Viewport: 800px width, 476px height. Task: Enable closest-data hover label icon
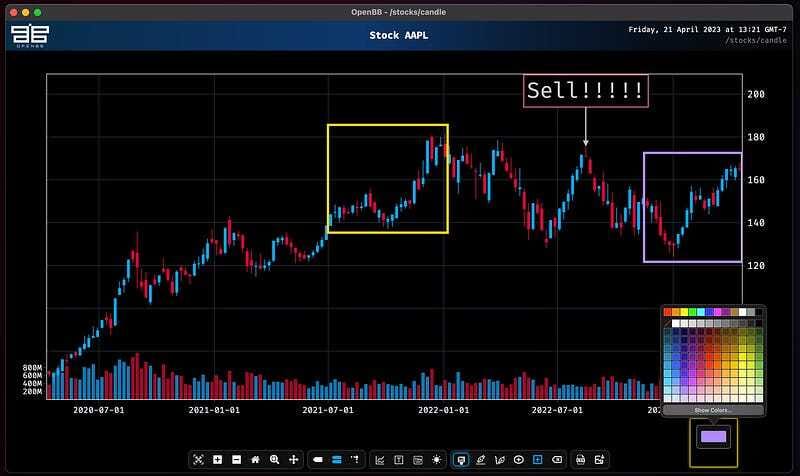point(318,460)
